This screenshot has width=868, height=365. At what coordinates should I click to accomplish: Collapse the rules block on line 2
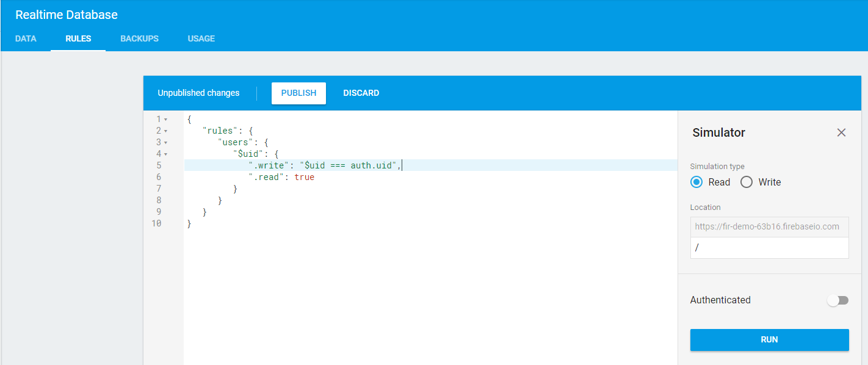165,130
